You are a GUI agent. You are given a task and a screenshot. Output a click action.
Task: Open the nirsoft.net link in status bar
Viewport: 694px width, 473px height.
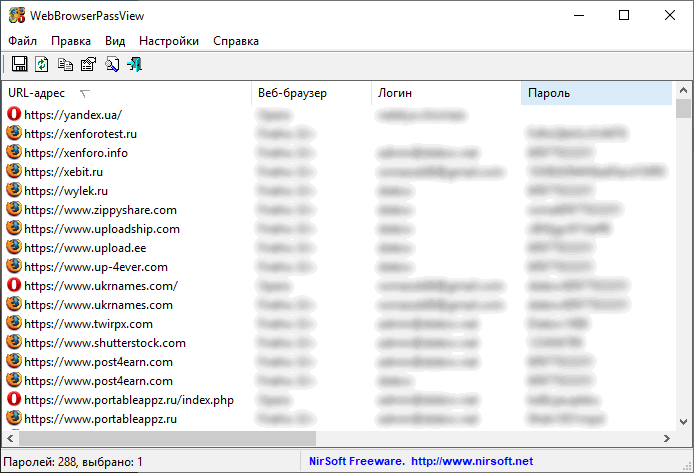point(472,462)
